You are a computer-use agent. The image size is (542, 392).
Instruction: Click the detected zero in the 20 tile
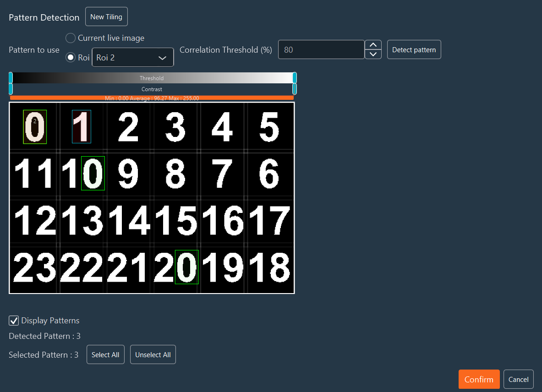click(186, 267)
